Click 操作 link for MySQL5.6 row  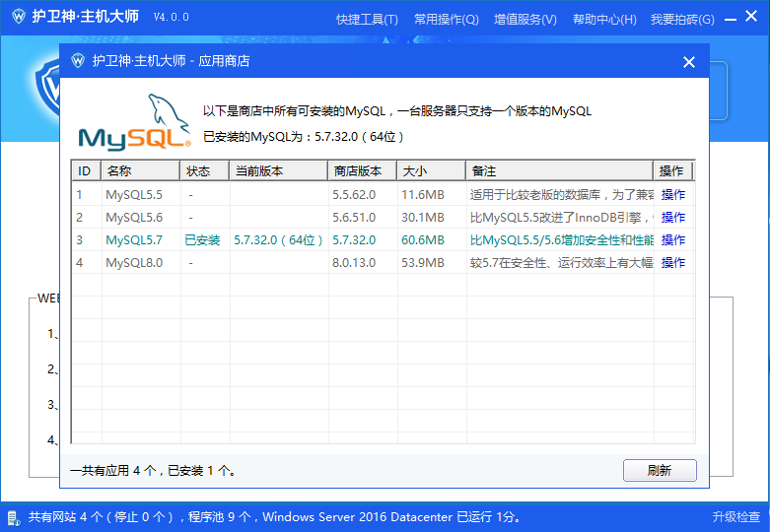click(x=672, y=218)
